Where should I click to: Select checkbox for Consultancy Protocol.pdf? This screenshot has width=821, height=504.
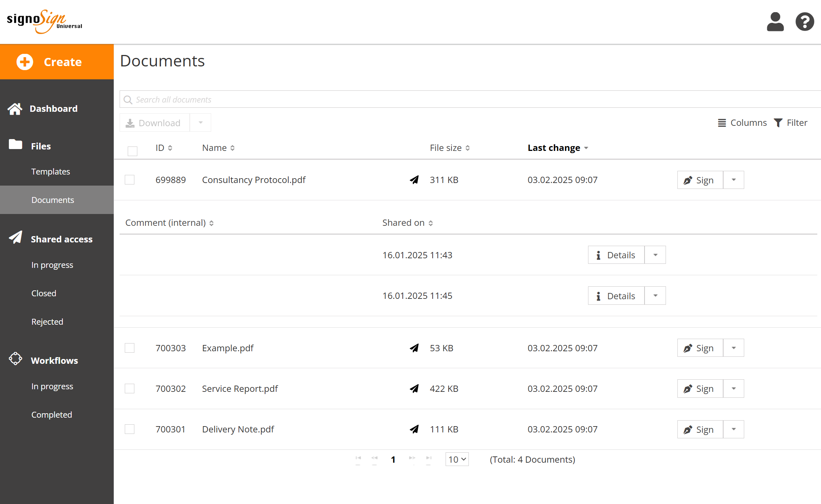pos(130,180)
